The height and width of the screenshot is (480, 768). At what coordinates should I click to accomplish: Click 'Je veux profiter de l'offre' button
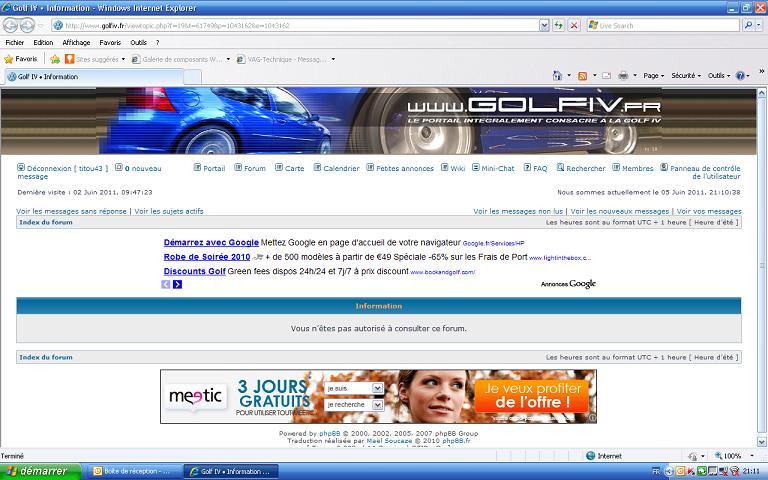tap(532, 396)
